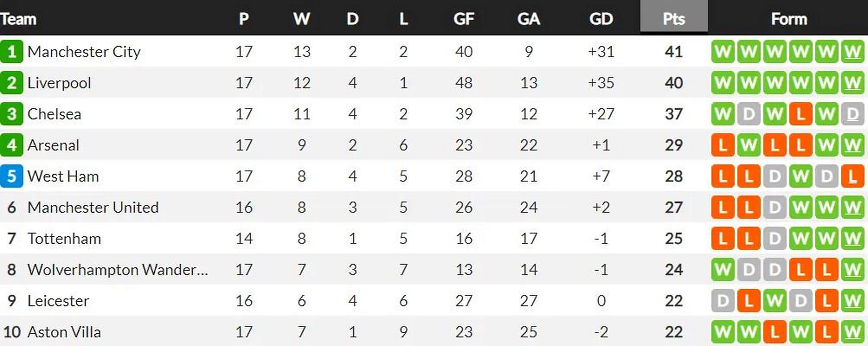The image size is (868, 346).
Task: Click West Ham's only green win form badge
Action: point(801,176)
